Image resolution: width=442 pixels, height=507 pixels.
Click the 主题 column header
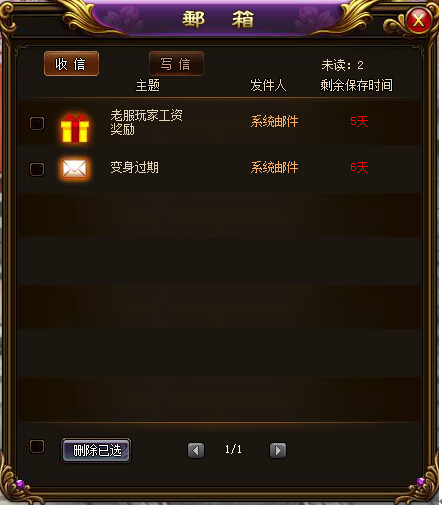coord(148,85)
